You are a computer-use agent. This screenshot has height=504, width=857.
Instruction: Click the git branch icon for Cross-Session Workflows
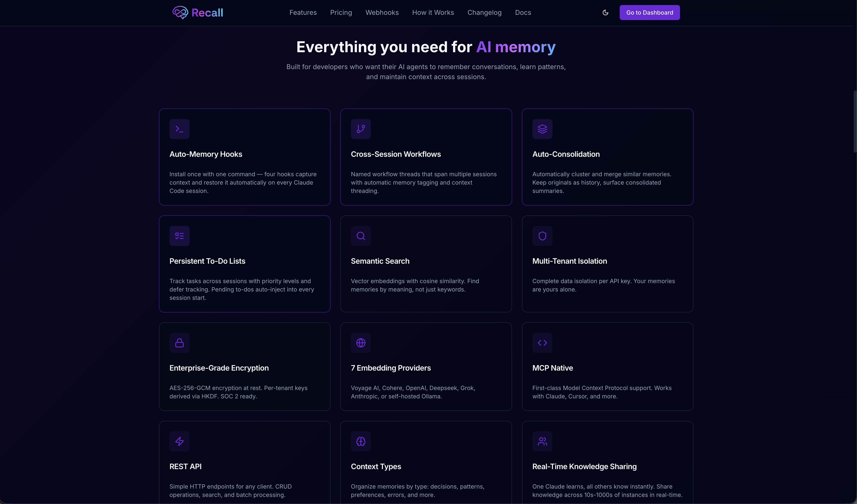point(361,129)
